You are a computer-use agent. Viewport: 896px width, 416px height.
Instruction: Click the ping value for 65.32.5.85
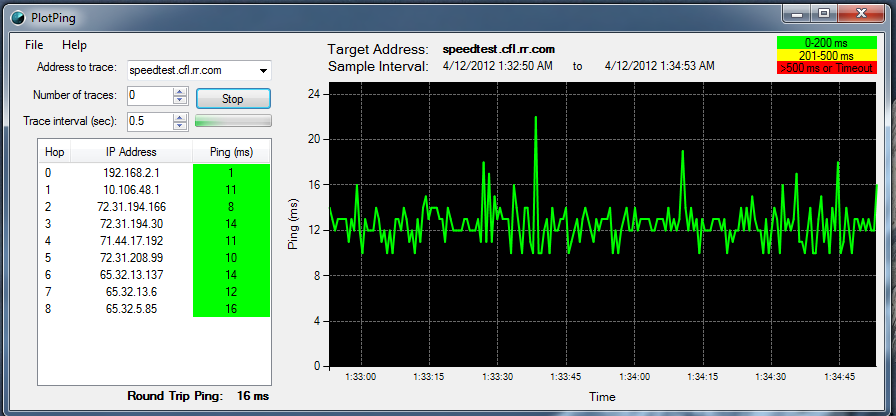pyautogui.click(x=231, y=309)
